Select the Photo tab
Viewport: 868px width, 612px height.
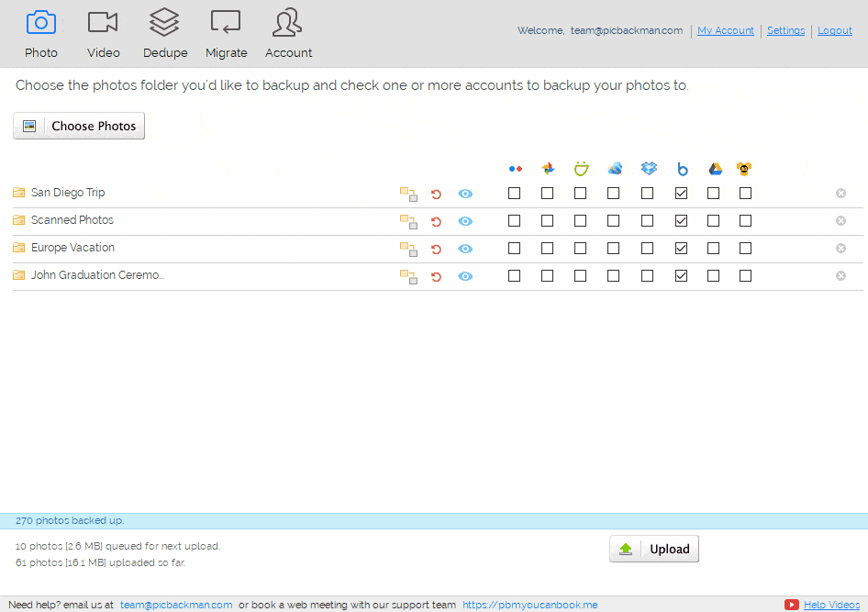pos(41,33)
